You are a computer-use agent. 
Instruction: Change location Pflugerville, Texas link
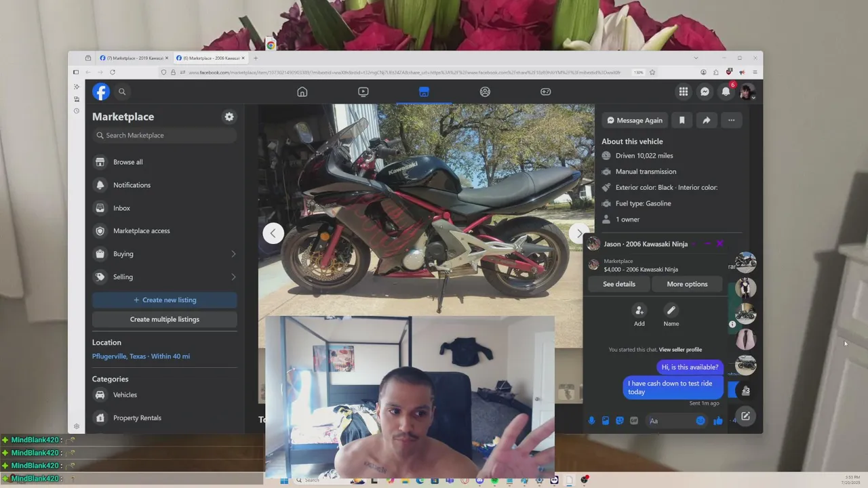point(141,356)
